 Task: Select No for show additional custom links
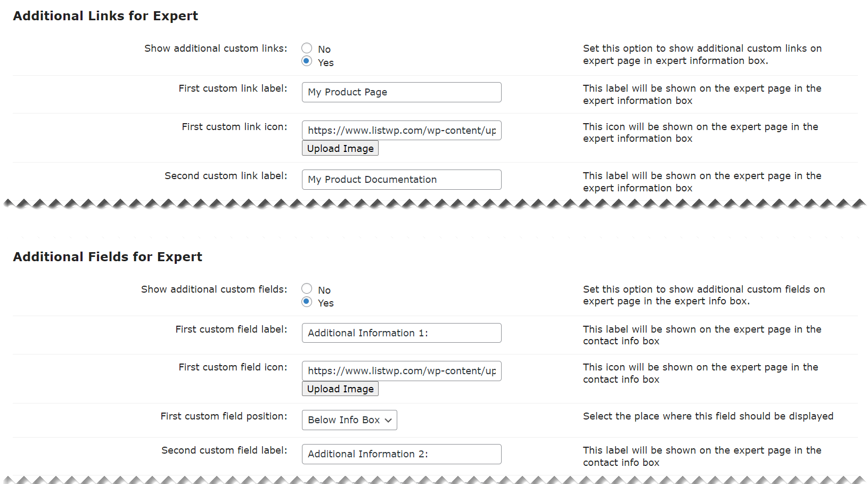[307, 49]
